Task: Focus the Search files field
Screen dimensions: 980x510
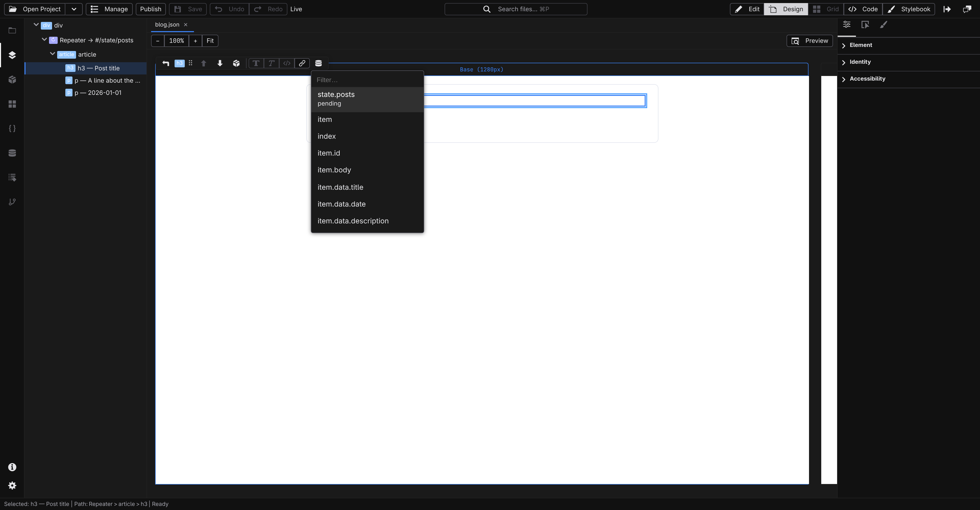Action: [x=516, y=9]
